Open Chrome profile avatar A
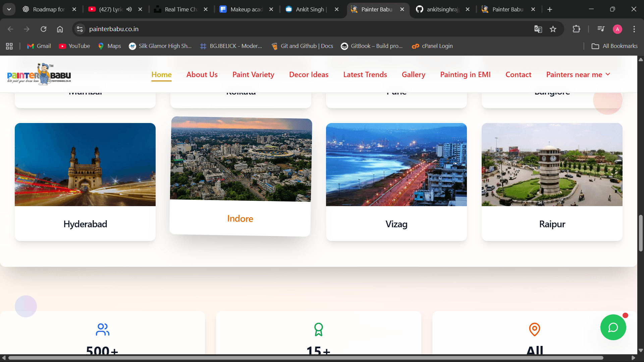644x362 pixels. 617,29
